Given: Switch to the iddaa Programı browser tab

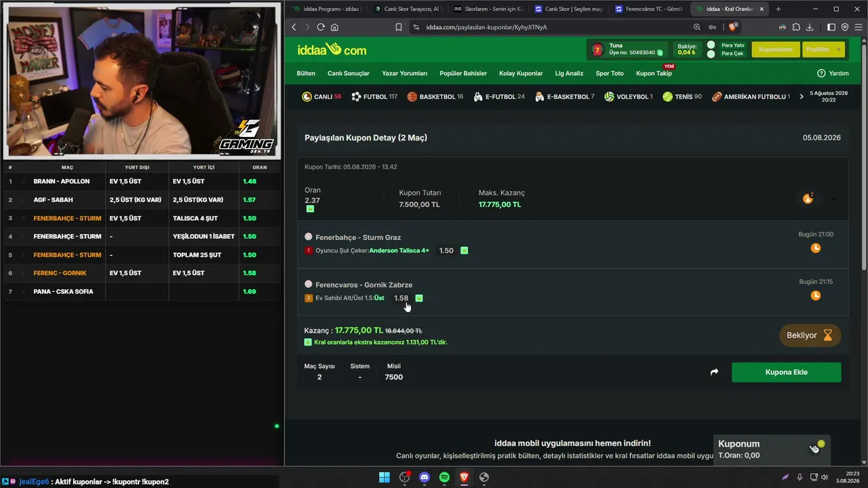Looking at the screenshot, I should pyautogui.click(x=327, y=9).
